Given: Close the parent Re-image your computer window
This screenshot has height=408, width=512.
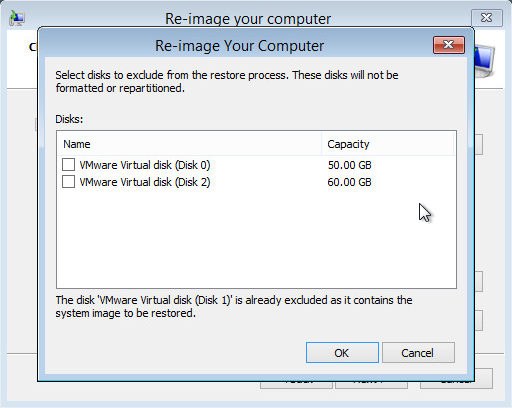Looking at the screenshot, I should 487,18.
